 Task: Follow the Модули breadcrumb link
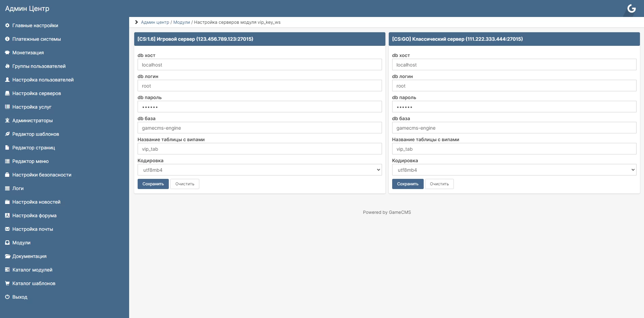tap(182, 22)
